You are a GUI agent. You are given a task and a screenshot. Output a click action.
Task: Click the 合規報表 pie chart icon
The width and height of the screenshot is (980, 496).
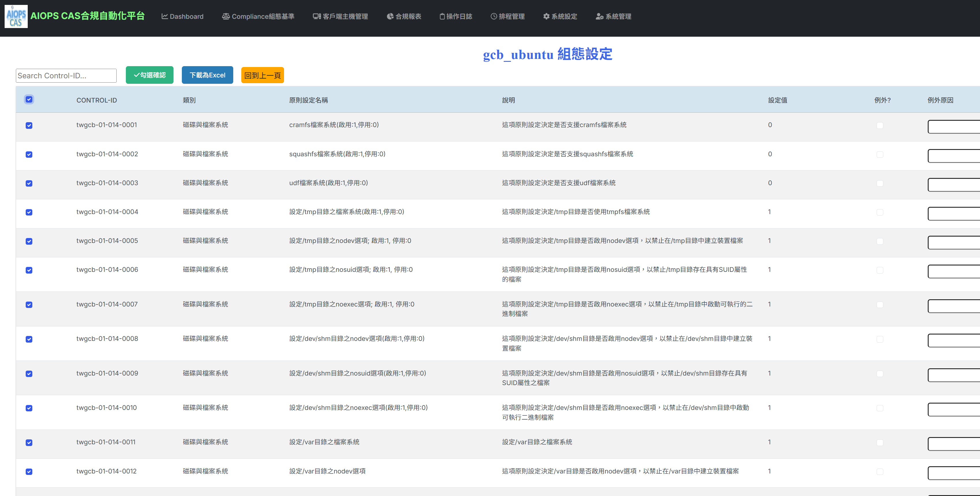(x=390, y=16)
